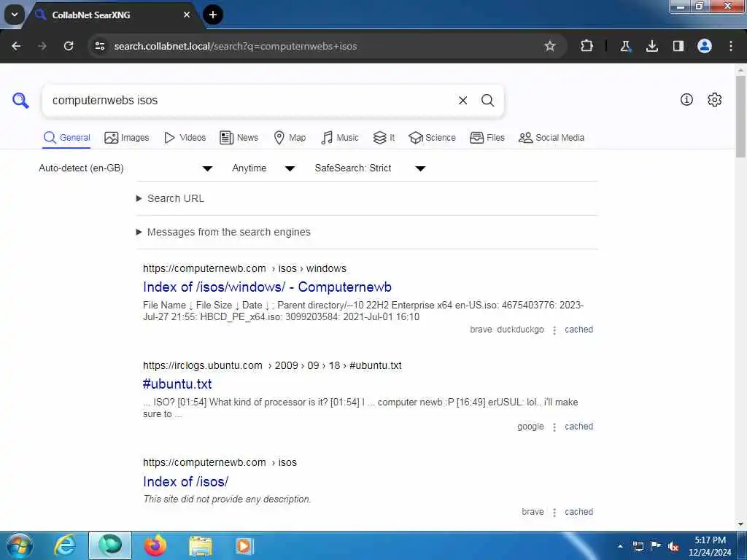Screen dimensions: 747x560
Task: Click the volume icon in system tray
Action: click(x=673, y=546)
